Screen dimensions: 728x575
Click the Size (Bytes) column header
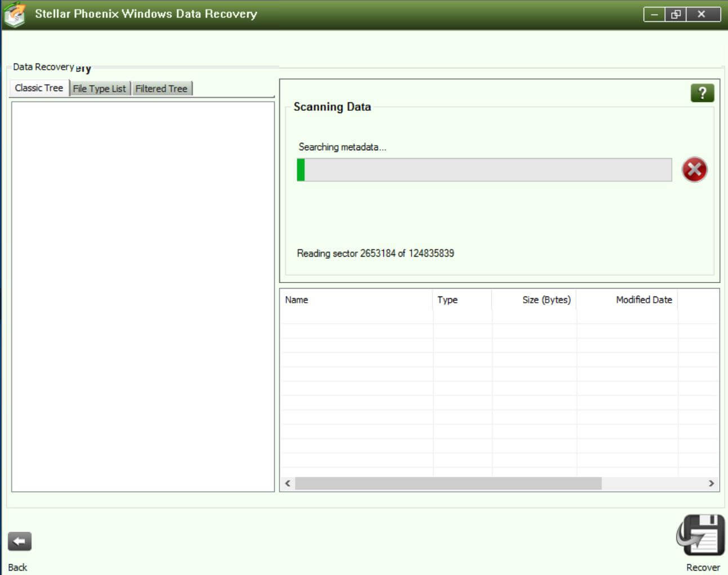(x=534, y=300)
